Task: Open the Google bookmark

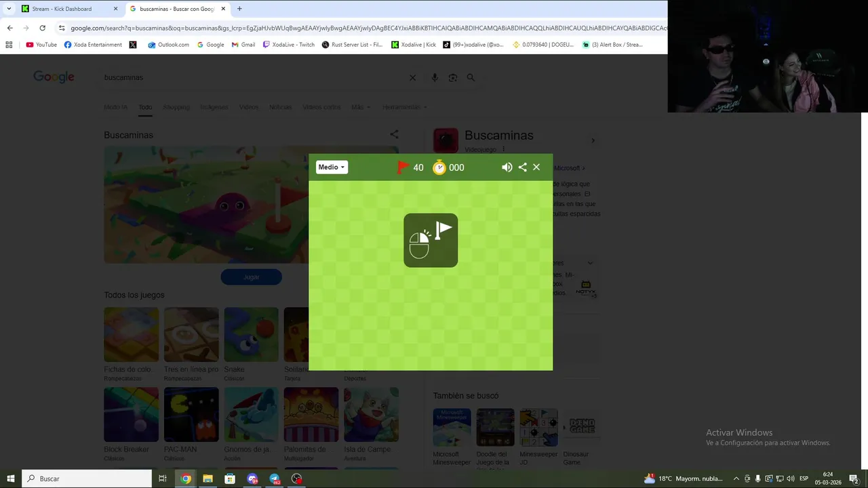Action: click(x=210, y=45)
